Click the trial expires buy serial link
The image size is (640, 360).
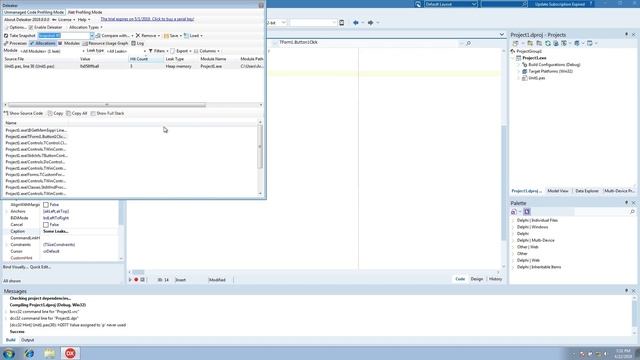147,19
